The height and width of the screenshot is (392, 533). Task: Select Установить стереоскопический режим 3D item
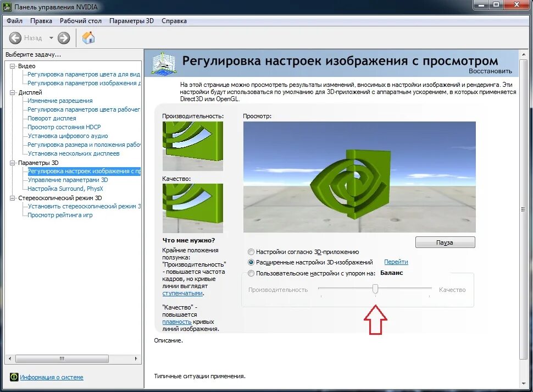coord(84,206)
